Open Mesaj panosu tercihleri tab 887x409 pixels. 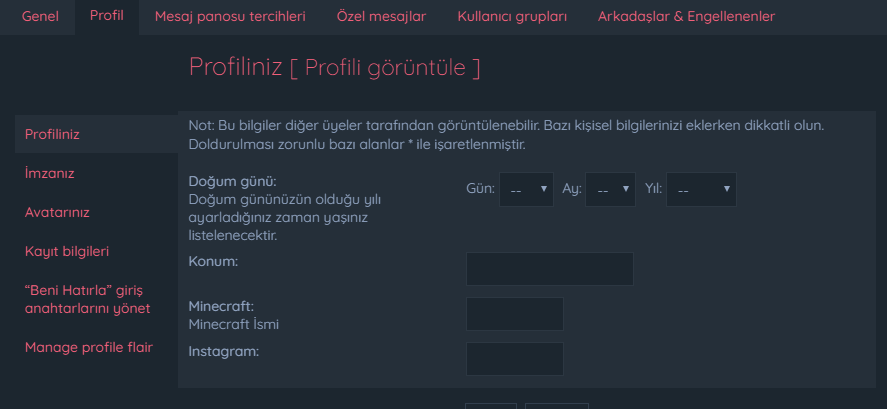point(230,16)
